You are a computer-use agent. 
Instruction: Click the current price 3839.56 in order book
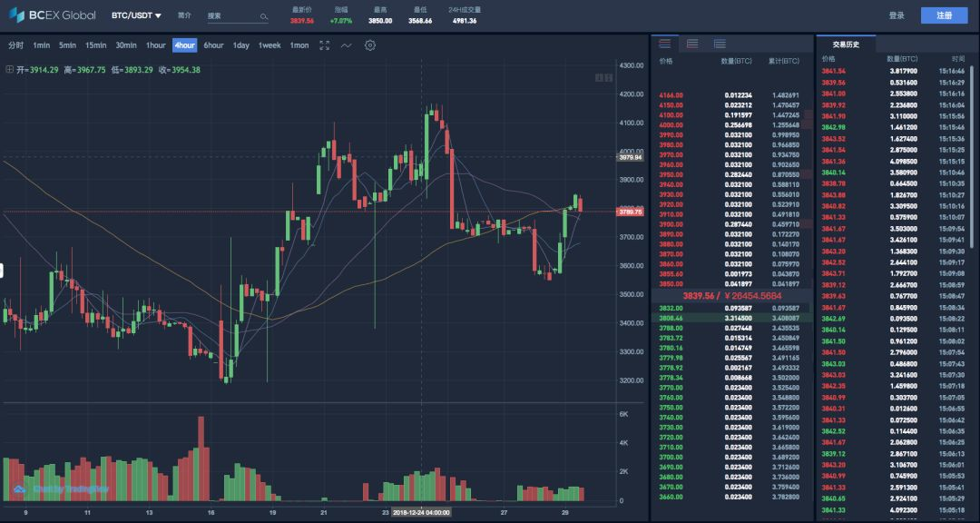(699, 296)
